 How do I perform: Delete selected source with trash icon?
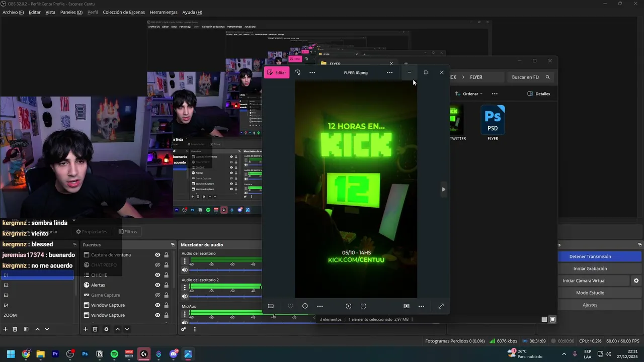coord(95,329)
